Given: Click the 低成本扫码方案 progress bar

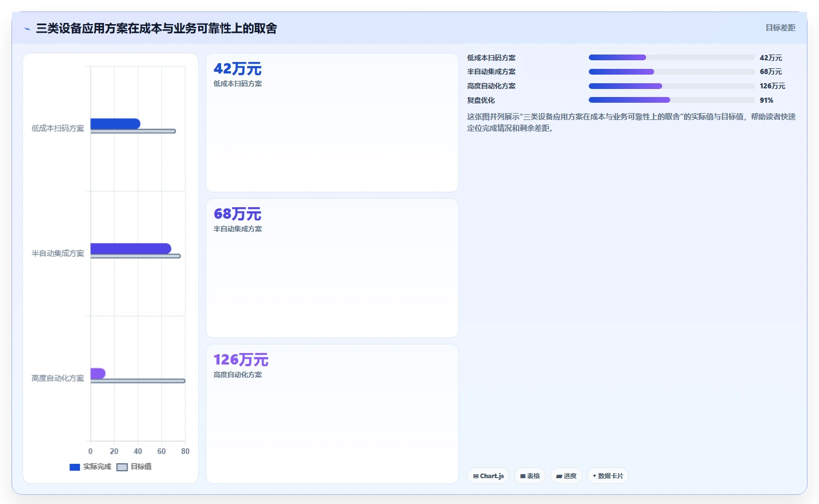Looking at the screenshot, I should coord(671,57).
